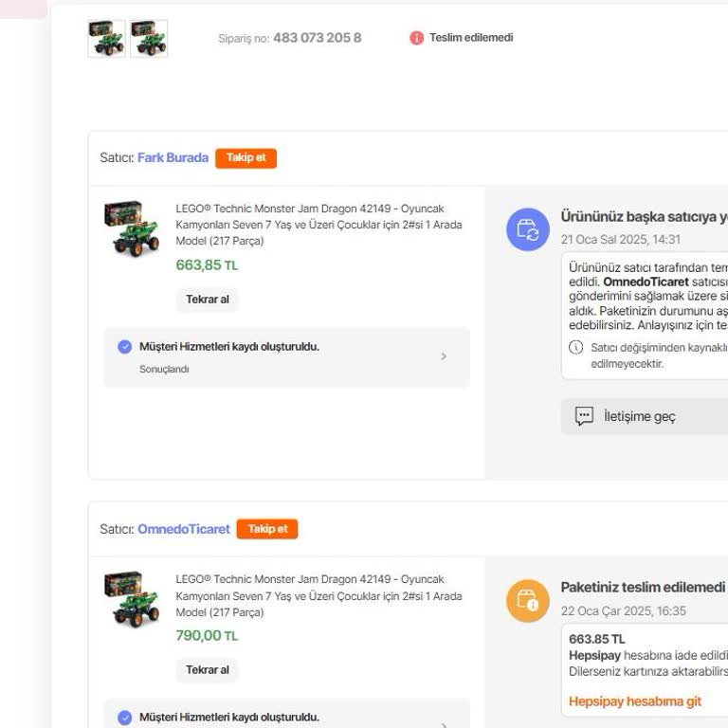Click the 663,85 TL price text

[x=207, y=265]
